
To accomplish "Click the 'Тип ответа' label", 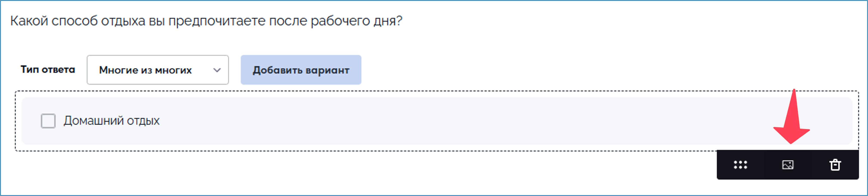I will (x=48, y=69).
